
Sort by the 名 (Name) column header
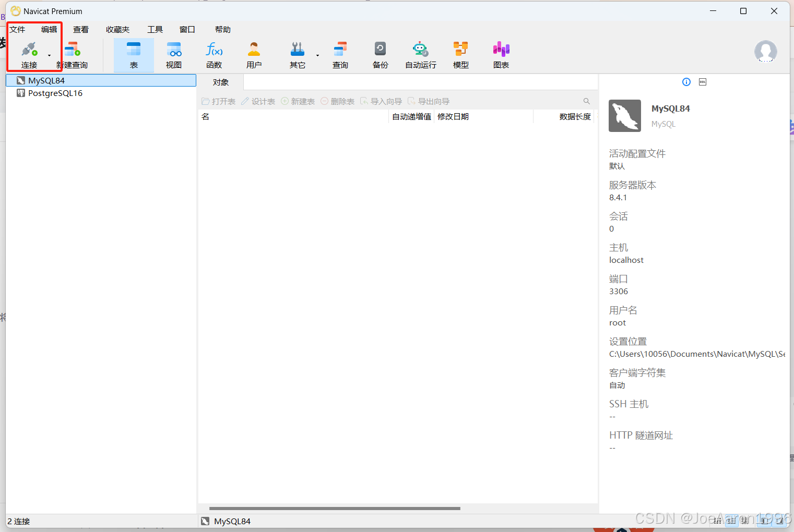[294, 116]
